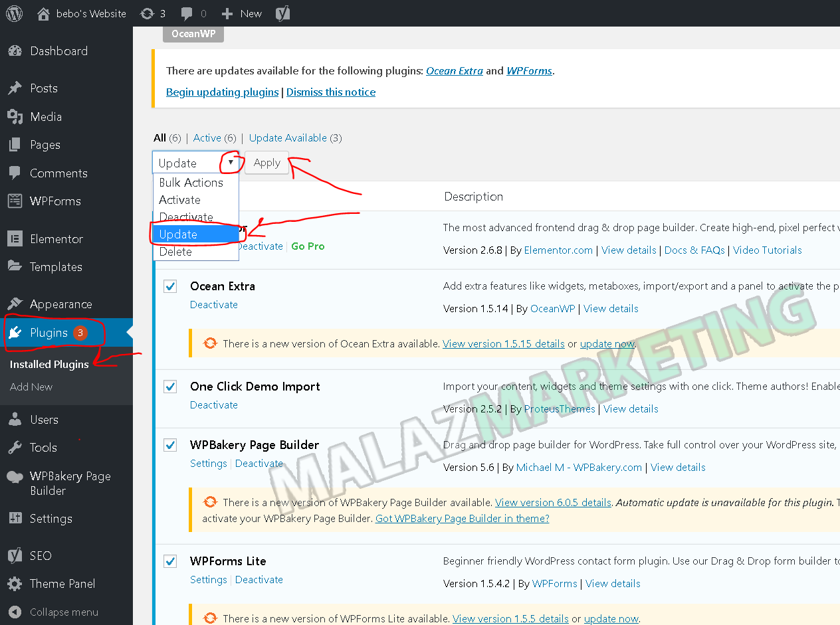840x625 pixels.
Task: Toggle the One Click Demo Import checkbox
Action: [171, 387]
